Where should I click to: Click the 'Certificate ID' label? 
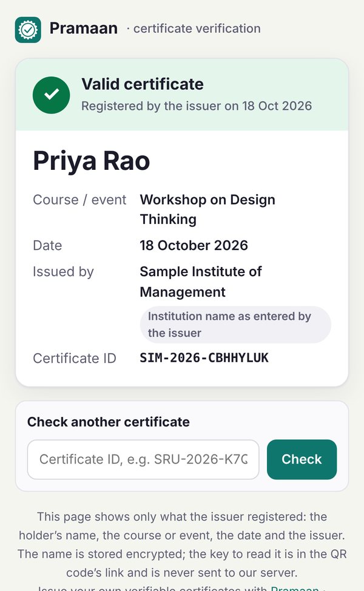pos(75,358)
